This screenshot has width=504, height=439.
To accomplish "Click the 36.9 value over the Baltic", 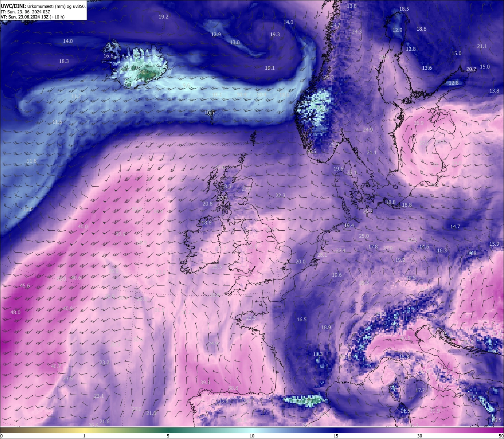I will click(x=419, y=123).
